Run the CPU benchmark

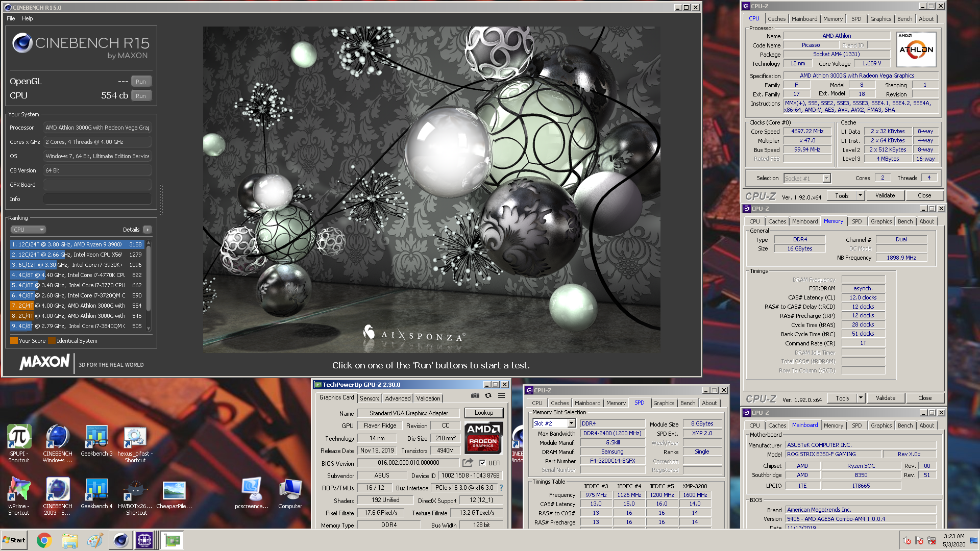(x=141, y=96)
